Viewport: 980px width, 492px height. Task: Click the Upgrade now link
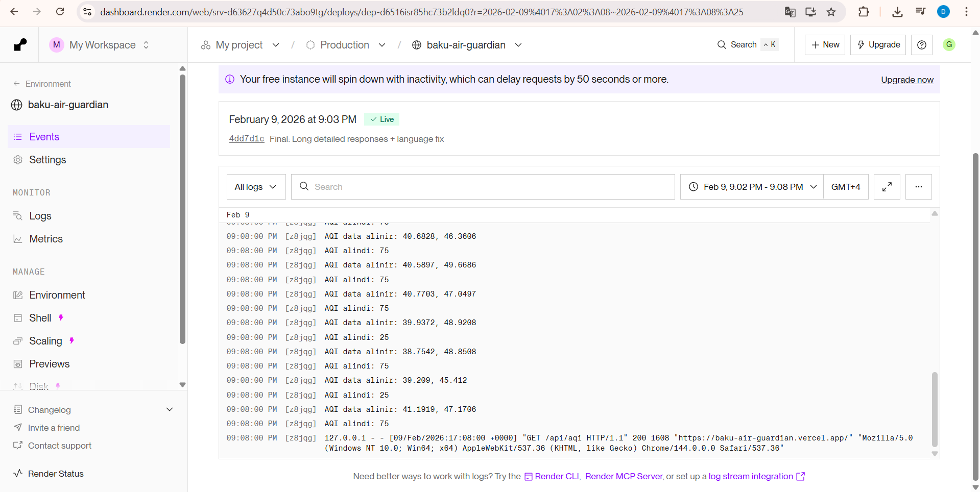click(x=907, y=80)
